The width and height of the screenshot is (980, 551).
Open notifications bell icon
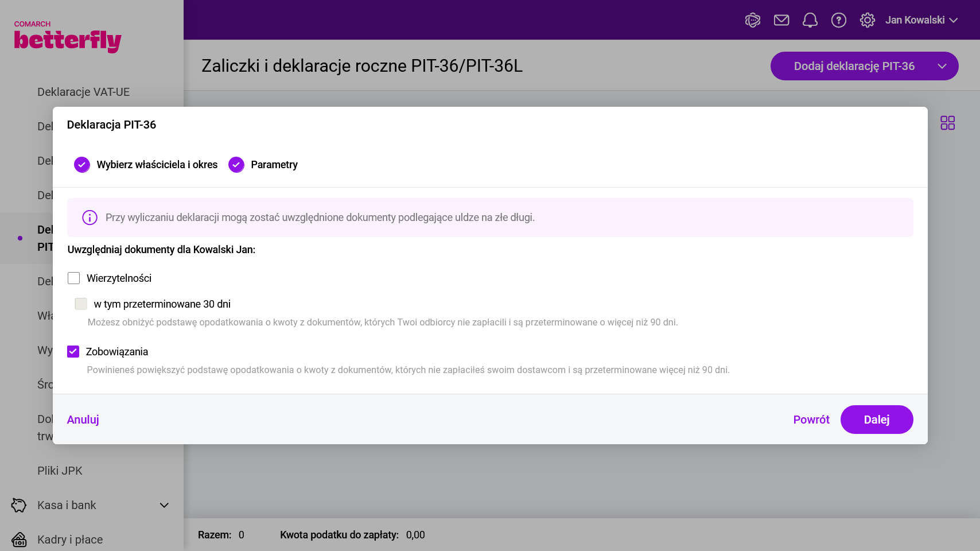pos(810,20)
